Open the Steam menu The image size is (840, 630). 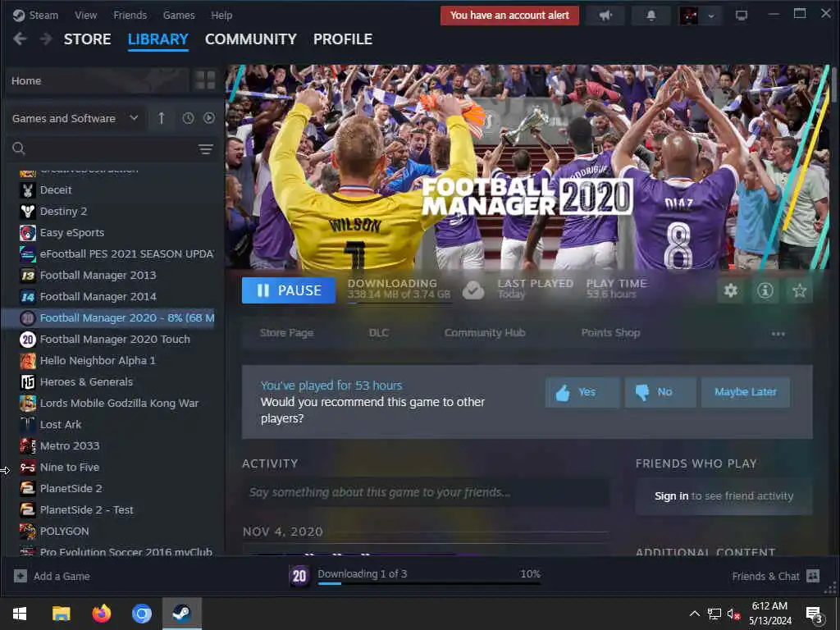(36, 15)
